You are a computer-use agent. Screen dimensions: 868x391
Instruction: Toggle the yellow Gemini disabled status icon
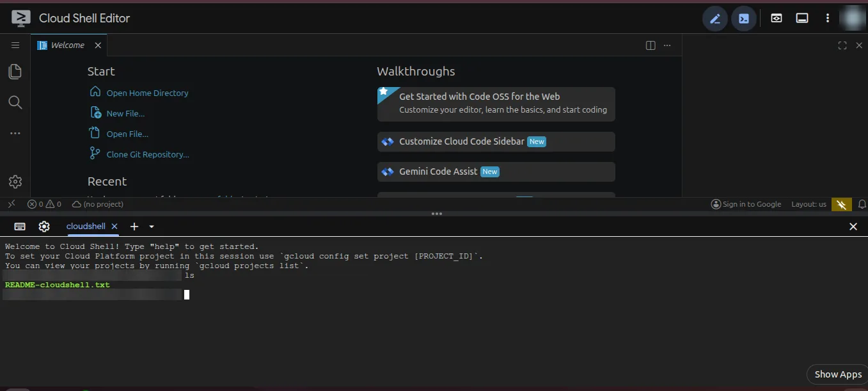pos(842,204)
